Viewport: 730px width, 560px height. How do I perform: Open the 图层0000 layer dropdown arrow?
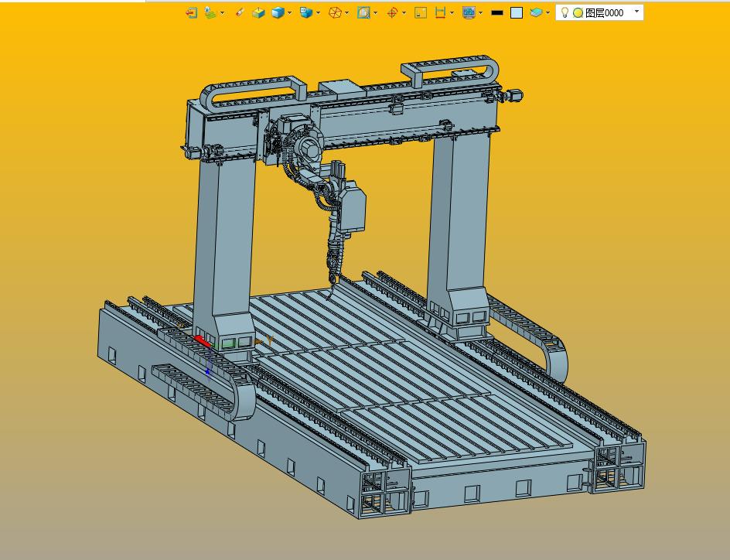[637, 12]
